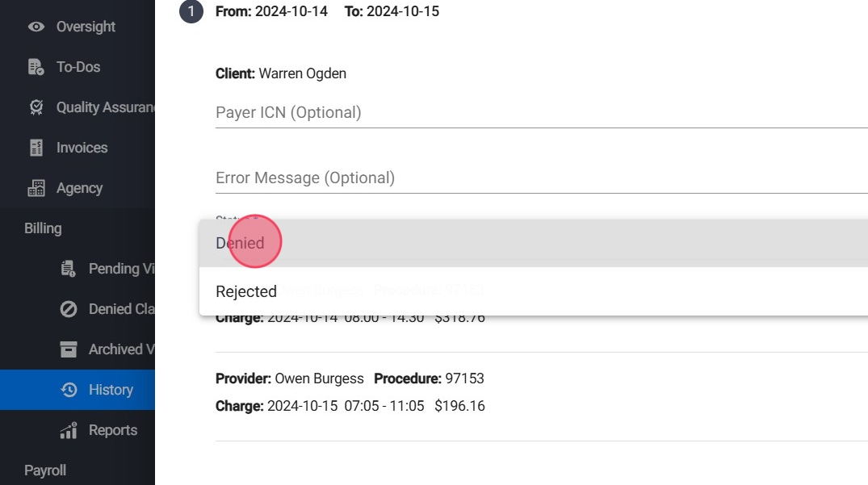Click the Denied Claims blocked icon

click(69, 309)
